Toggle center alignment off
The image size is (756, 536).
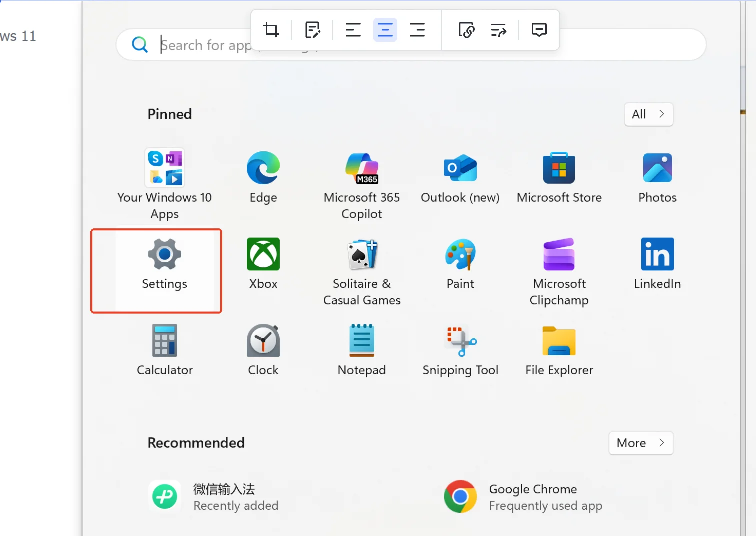(x=385, y=29)
